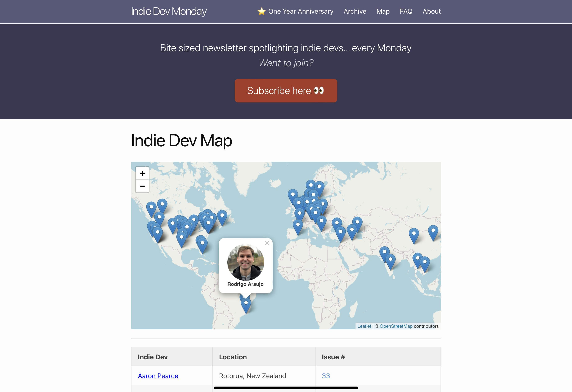
Task: Open the Archive menu item
Action: click(x=355, y=11)
